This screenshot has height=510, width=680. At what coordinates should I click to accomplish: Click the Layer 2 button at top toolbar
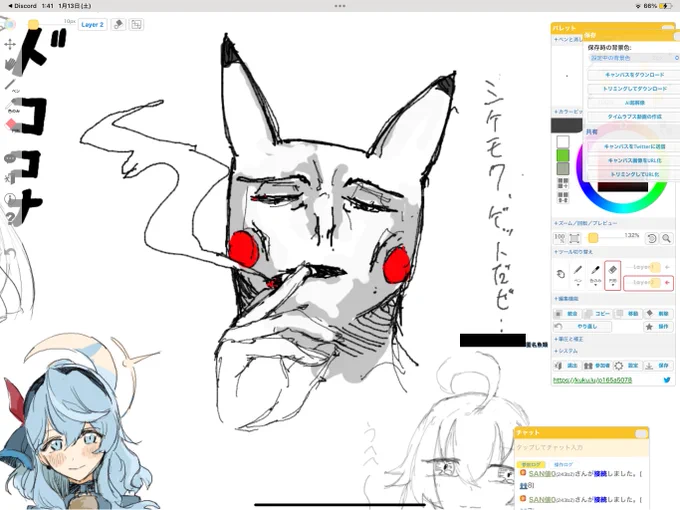[92, 25]
